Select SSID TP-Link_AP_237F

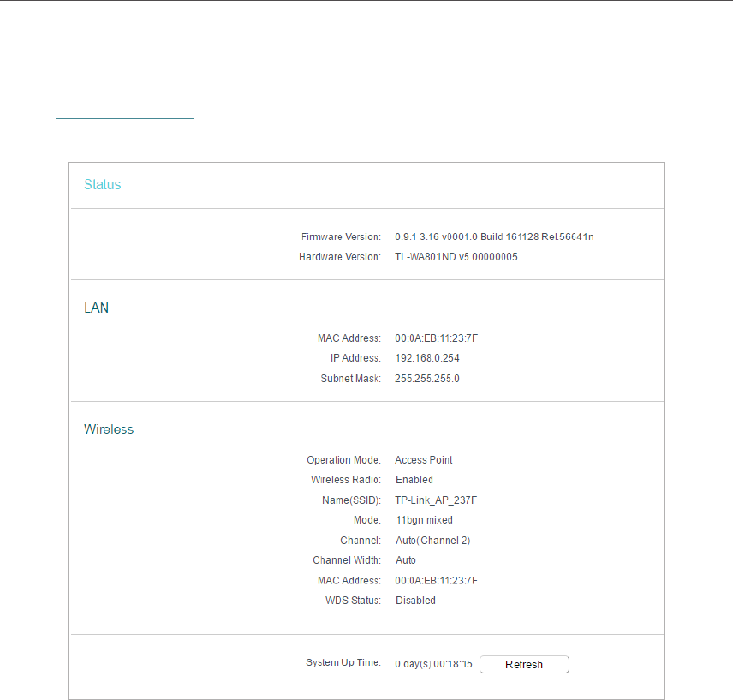click(436, 500)
